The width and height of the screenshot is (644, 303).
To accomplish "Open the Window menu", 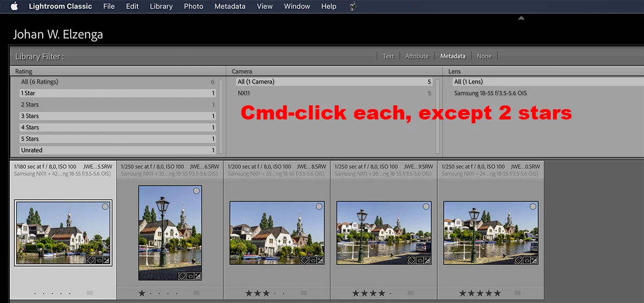I will point(297,6).
